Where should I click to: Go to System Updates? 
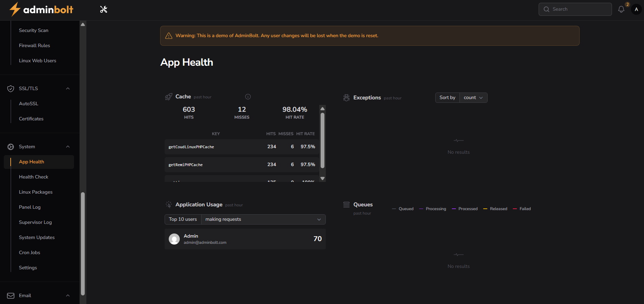click(37, 237)
